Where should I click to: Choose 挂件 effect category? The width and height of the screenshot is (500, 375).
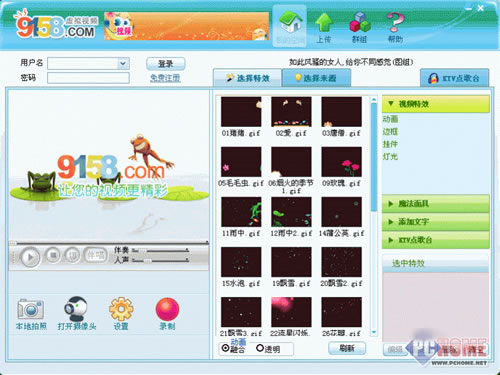click(390, 144)
